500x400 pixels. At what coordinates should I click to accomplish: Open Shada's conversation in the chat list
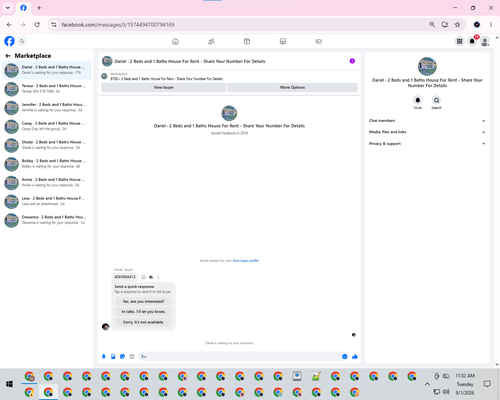(x=47, y=145)
